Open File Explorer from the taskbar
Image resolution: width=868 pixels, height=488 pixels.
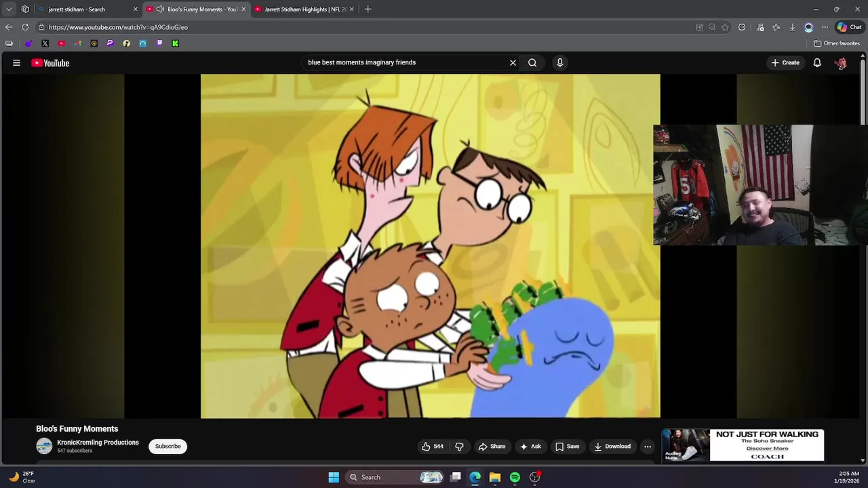[495, 477]
